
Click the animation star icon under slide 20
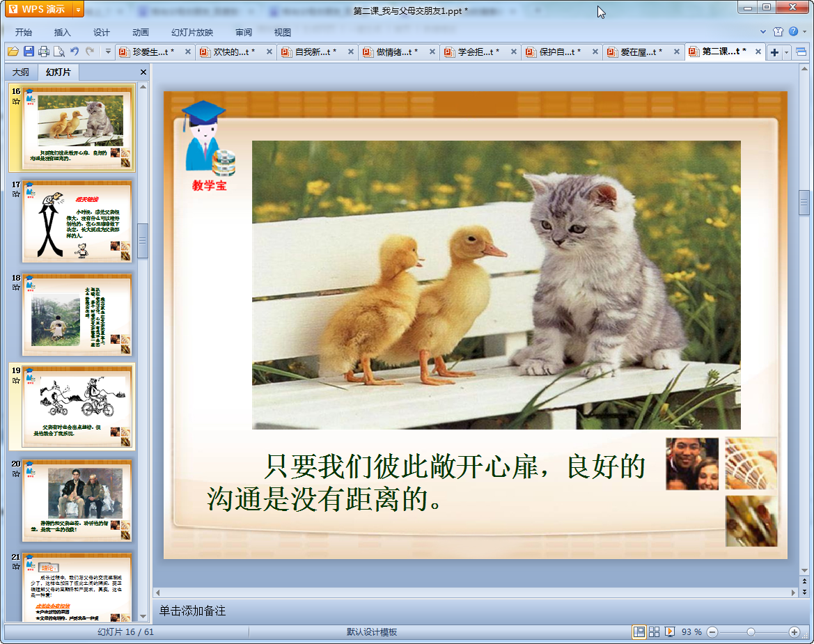pyautogui.click(x=16, y=474)
